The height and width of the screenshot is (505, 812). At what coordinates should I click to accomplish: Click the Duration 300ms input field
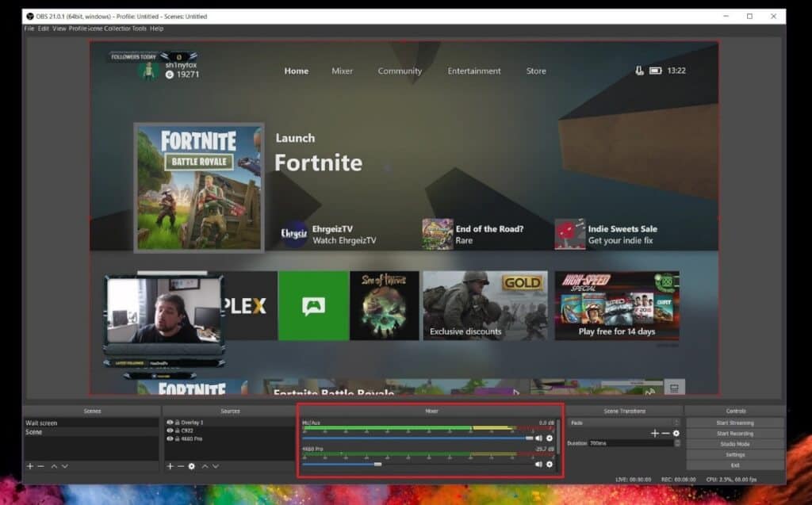click(630, 443)
